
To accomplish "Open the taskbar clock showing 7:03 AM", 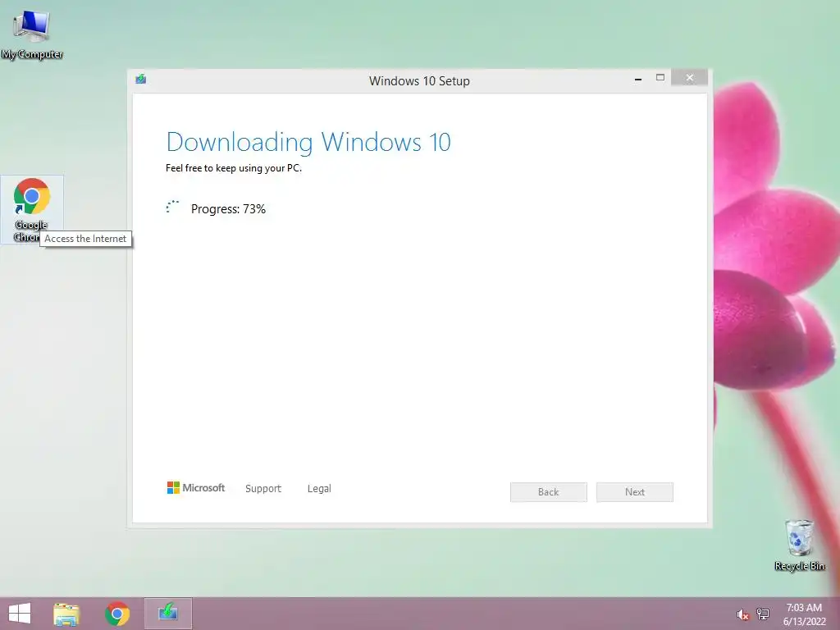I will (804, 614).
